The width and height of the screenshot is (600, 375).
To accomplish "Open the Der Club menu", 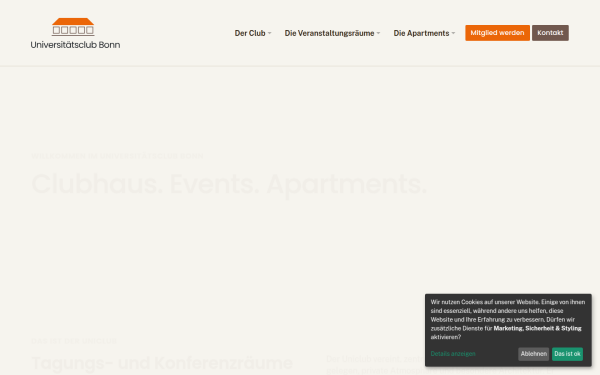I will tap(250, 33).
